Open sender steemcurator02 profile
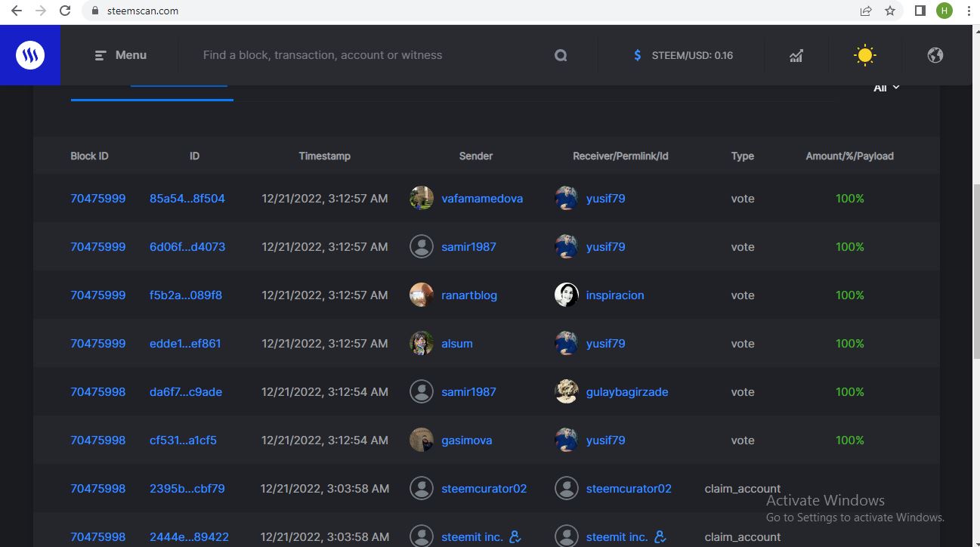Screen dimensions: 980x547 pyautogui.click(x=484, y=489)
